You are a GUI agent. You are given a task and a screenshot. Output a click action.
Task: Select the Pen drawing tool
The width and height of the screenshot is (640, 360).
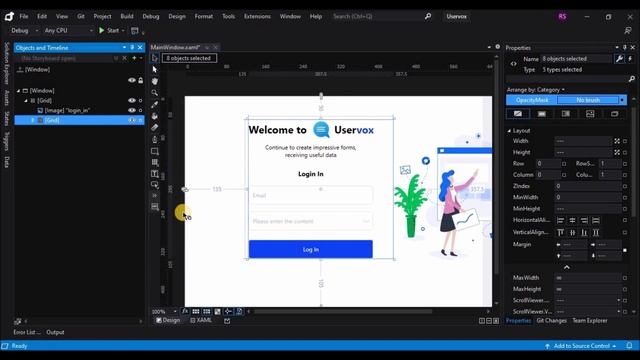(154, 139)
